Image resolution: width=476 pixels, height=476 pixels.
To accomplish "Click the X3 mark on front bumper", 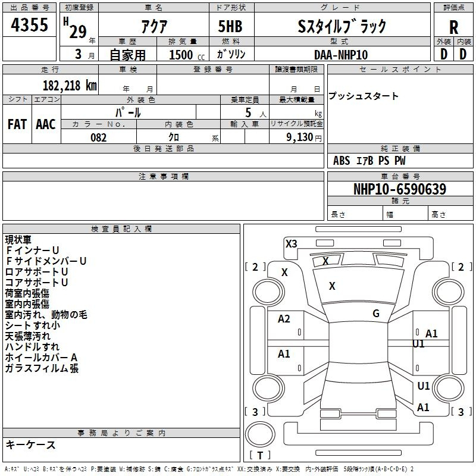I will (291, 243).
